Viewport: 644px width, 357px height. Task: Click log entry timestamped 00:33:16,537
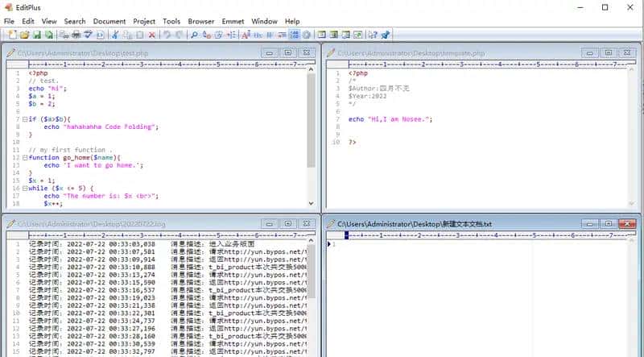click(x=167, y=290)
